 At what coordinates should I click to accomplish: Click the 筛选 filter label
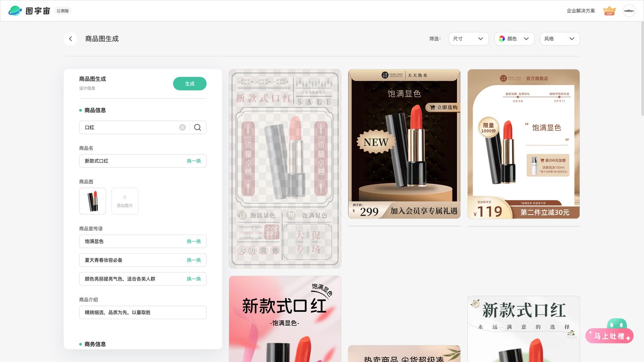click(435, 39)
